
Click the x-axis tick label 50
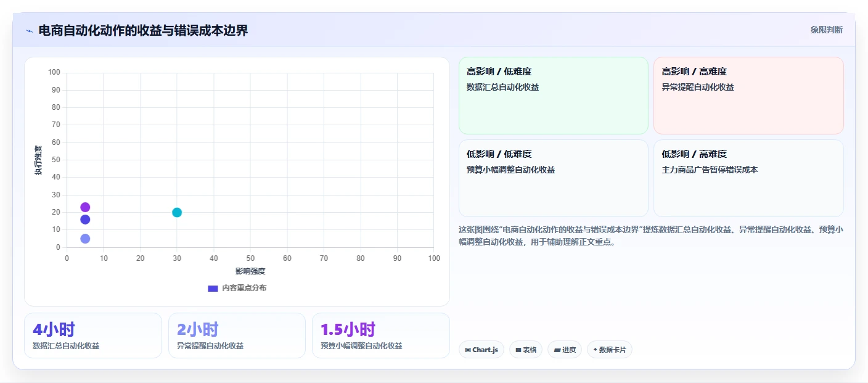[x=250, y=258]
